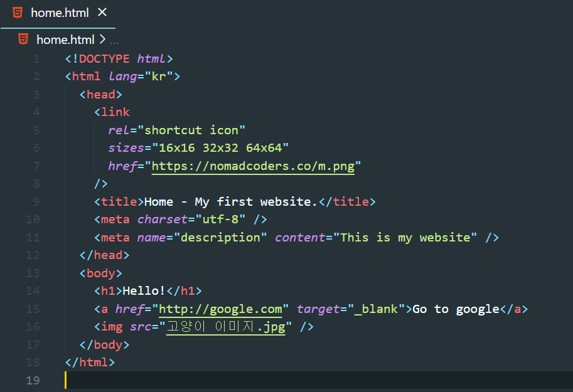Image resolution: width=573 pixels, height=392 pixels.
Task: Click the breadcrumb ellipsis symbol
Action: click(x=114, y=43)
